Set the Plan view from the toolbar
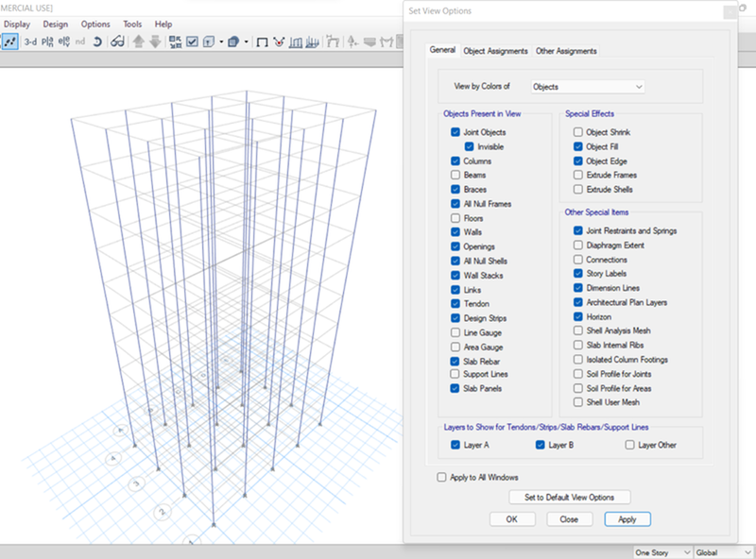The image size is (756, 559). coord(47,42)
